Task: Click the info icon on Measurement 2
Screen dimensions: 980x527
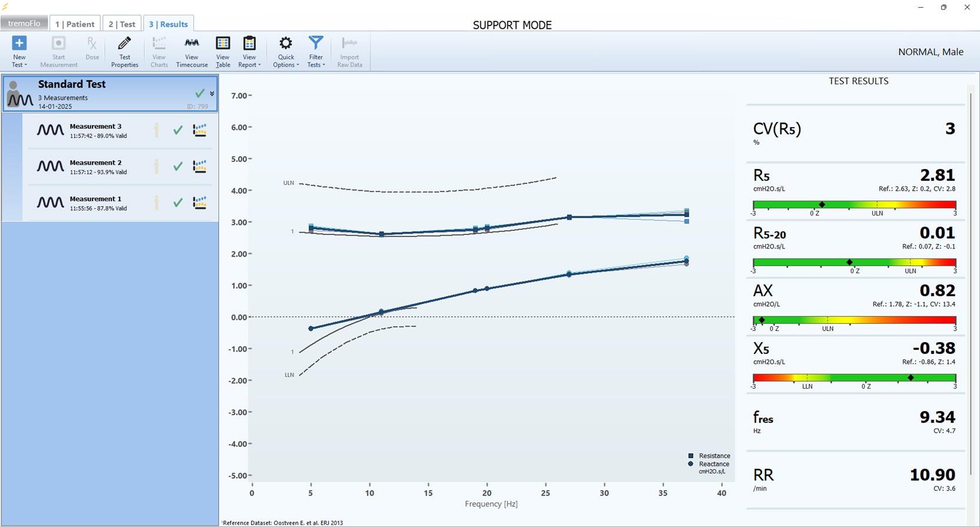Action: 157,167
